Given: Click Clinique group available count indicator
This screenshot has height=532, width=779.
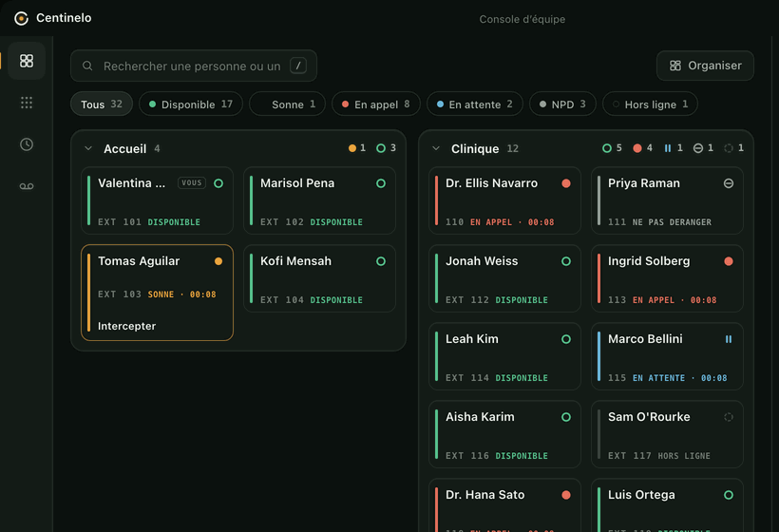Looking at the screenshot, I should 612,148.
